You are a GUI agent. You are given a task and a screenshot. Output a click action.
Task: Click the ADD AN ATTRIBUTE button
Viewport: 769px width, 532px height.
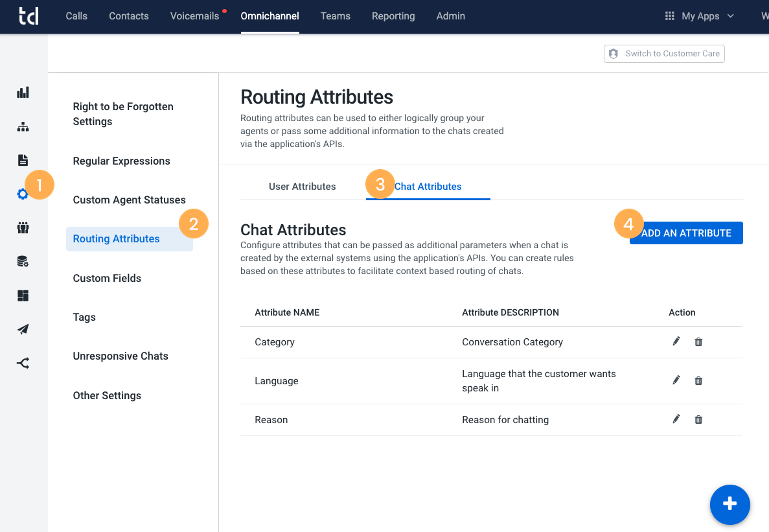686,233
